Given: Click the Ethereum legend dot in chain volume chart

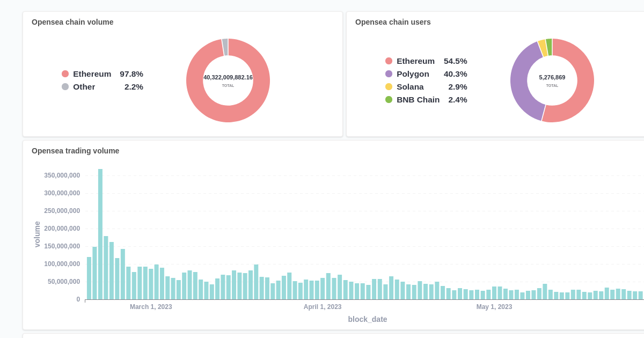Looking at the screenshot, I should [x=67, y=74].
